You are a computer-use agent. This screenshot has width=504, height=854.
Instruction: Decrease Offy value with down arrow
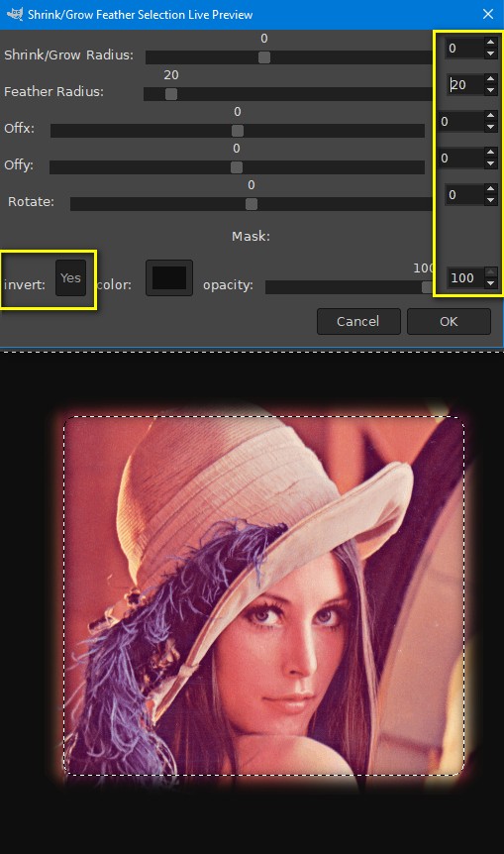(490, 163)
